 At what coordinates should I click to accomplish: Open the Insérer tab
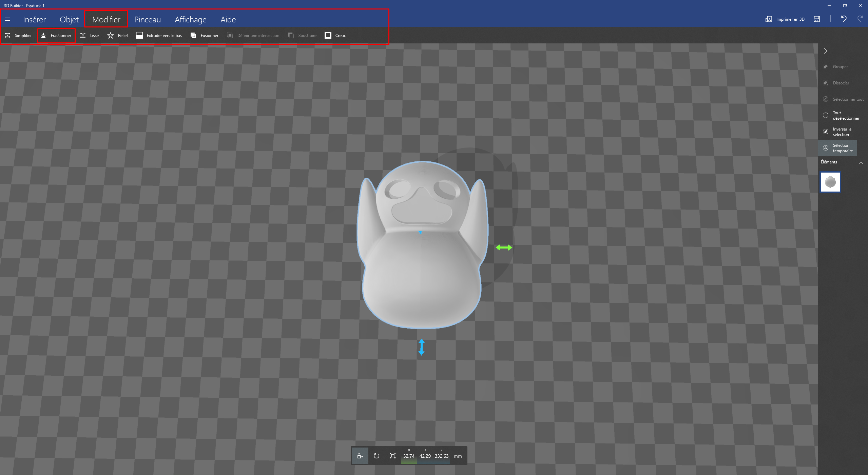34,19
